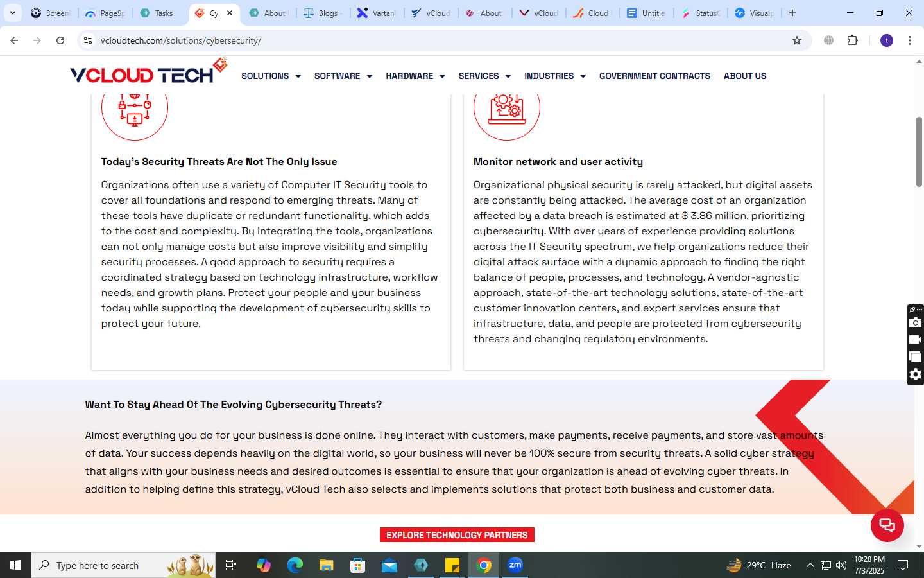Open the Mail app from taskbar
The width and height of the screenshot is (924, 578).
pos(389,565)
